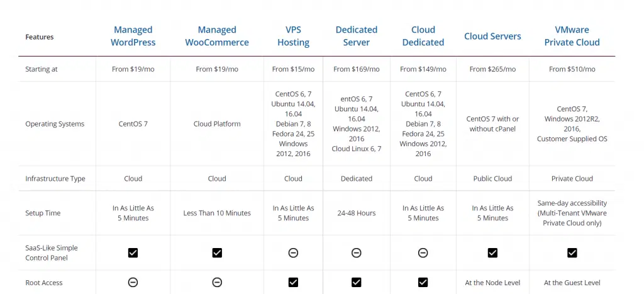Open the Cloud Dedicated column link
The height and width of the screenshot is (294, 644).
pos(423,37)
